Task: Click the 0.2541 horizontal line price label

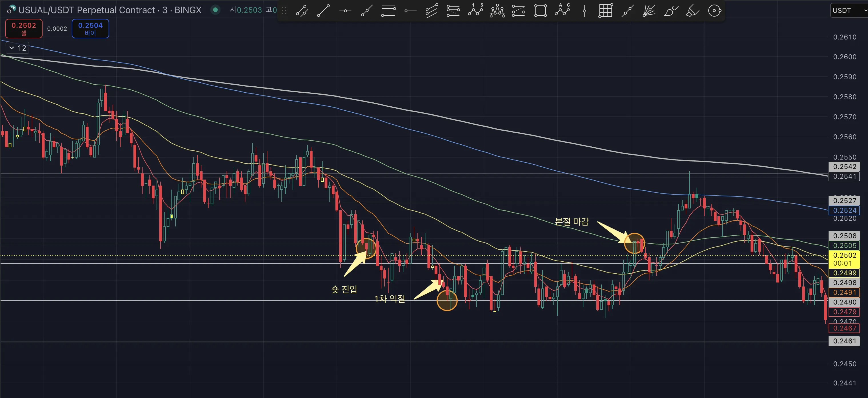Action: tap(844, 176)
